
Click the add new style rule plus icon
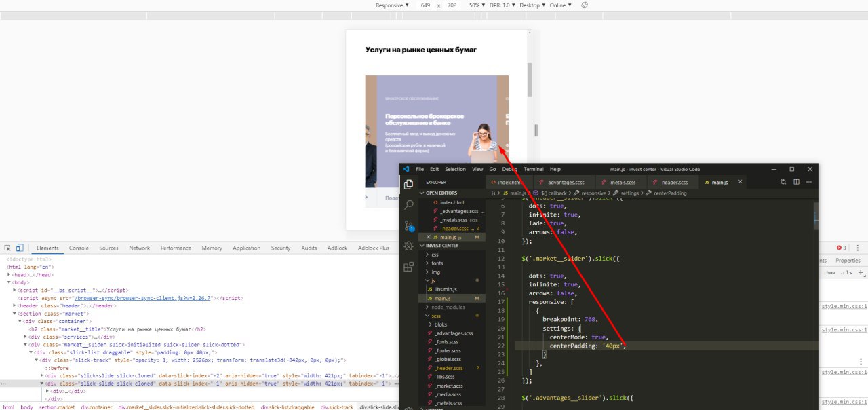[x=861, y=272]
